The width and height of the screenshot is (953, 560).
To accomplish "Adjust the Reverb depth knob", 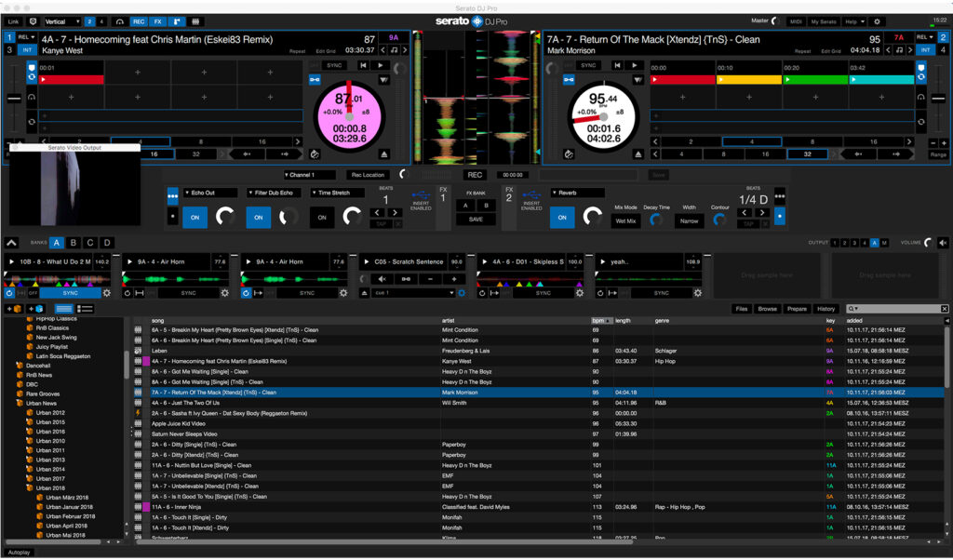I will click(592, 216).
